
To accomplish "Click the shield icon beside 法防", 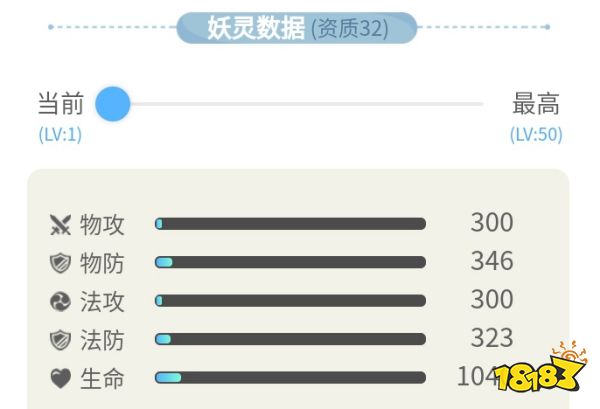I will pyautogui.click(x=60, y=340).
